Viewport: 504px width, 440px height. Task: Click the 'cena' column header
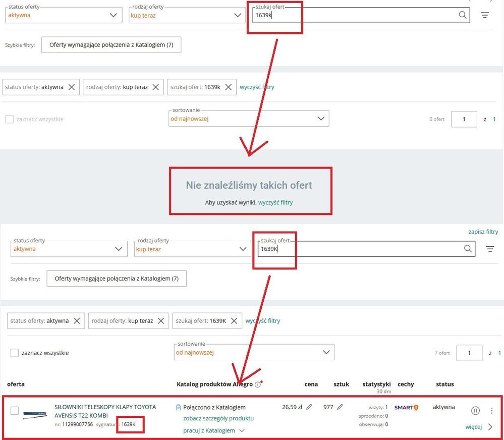pos(311,384)
